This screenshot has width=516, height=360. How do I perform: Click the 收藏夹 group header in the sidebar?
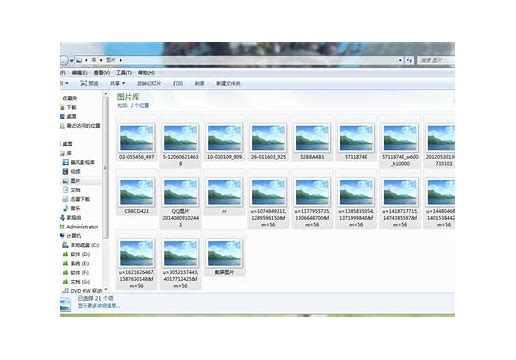click(70, 98)
